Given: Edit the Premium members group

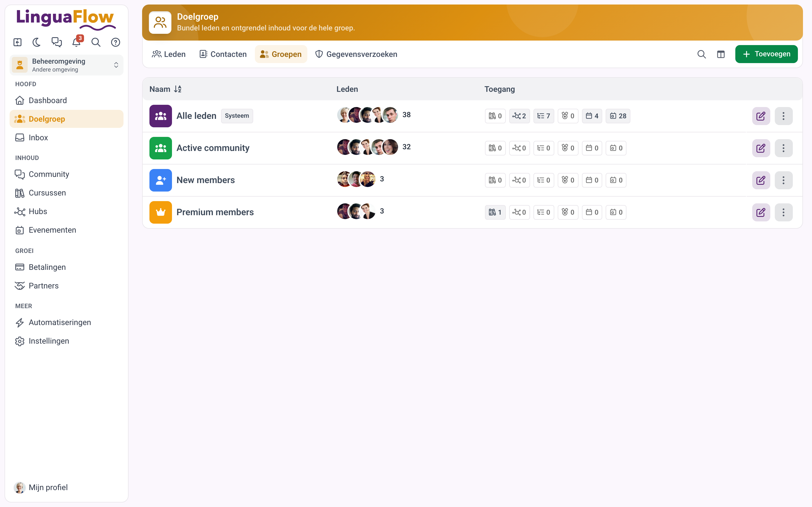Looking at the screenshot, I should [761, 212].
